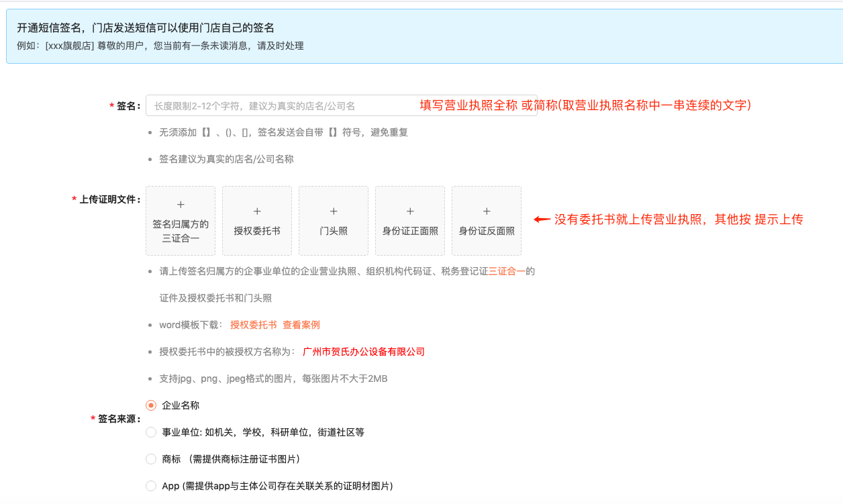Select the 企业名称 radio button
The image size is (843, 504).
point(151,405)
